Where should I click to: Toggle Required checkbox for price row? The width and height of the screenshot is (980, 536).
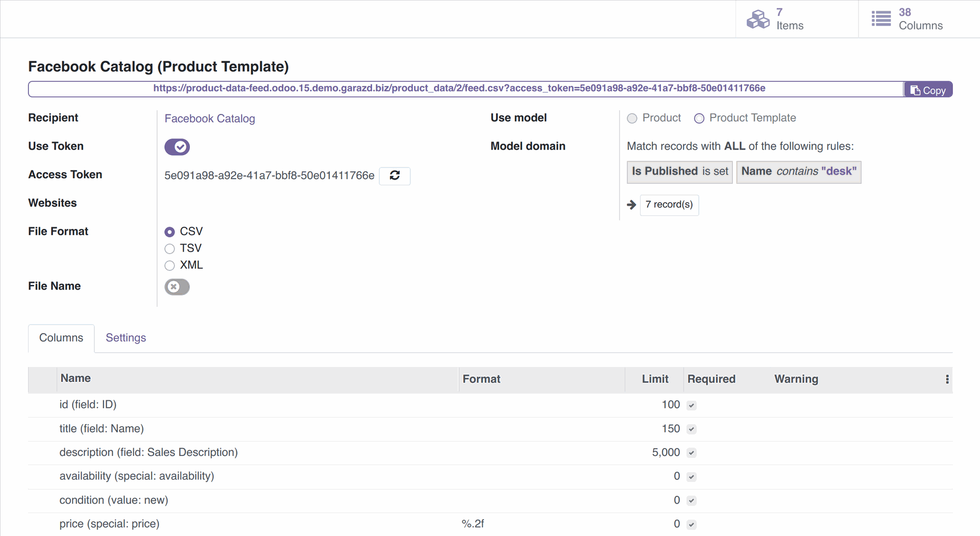click(692, 524)
